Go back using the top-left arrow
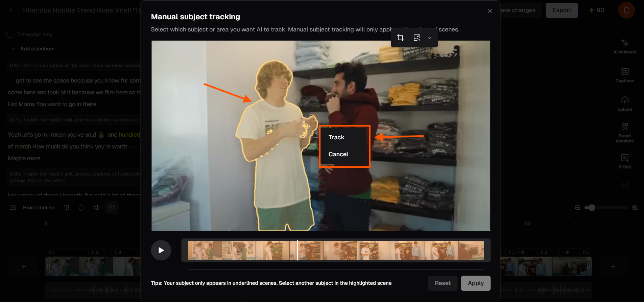644x302 pixels. click(x=10, y=10)
